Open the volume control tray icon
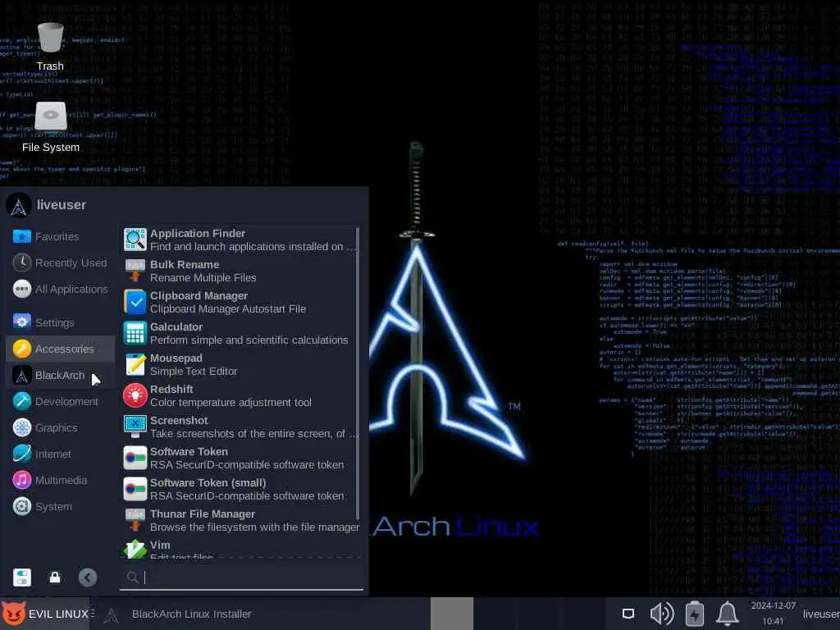The height and width of the screenshot is (630, 840). (662, 614)
